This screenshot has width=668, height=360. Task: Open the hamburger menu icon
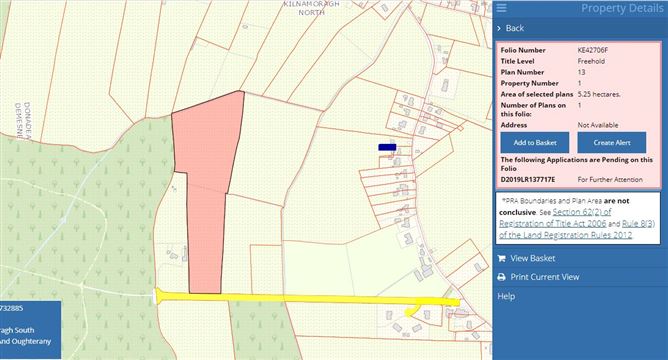click(501, 8)
